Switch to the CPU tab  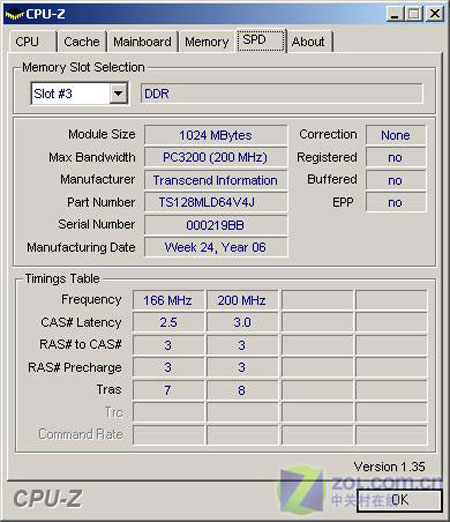pyautogui.click(x=32, y=42)
